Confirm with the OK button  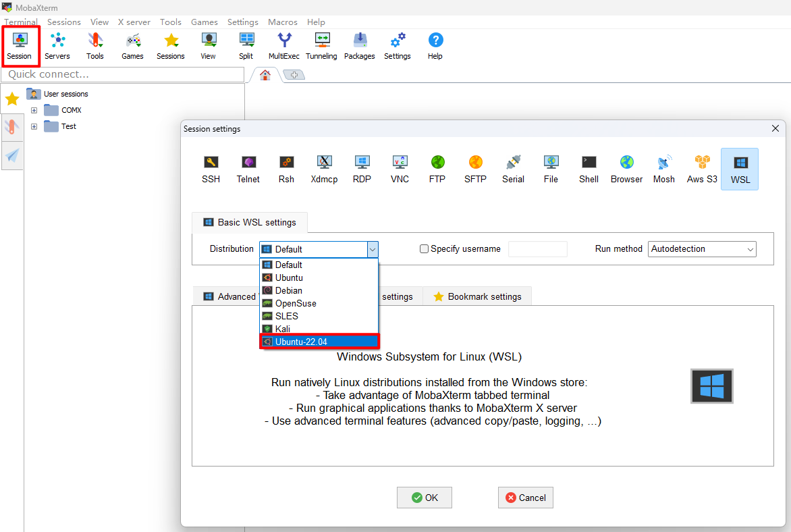(425, 498)
